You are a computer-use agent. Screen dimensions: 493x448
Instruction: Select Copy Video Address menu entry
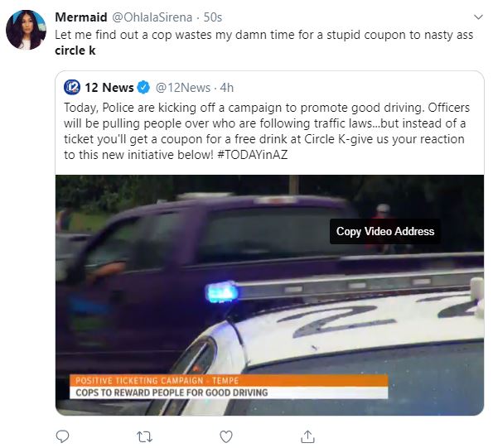[x=385, y=231]
